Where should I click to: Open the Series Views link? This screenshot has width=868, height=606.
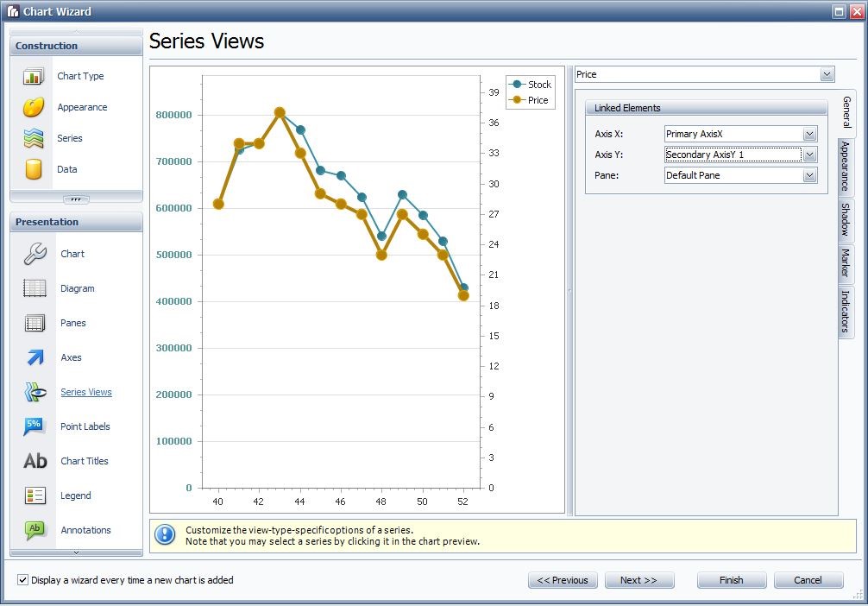pos(86,392)
